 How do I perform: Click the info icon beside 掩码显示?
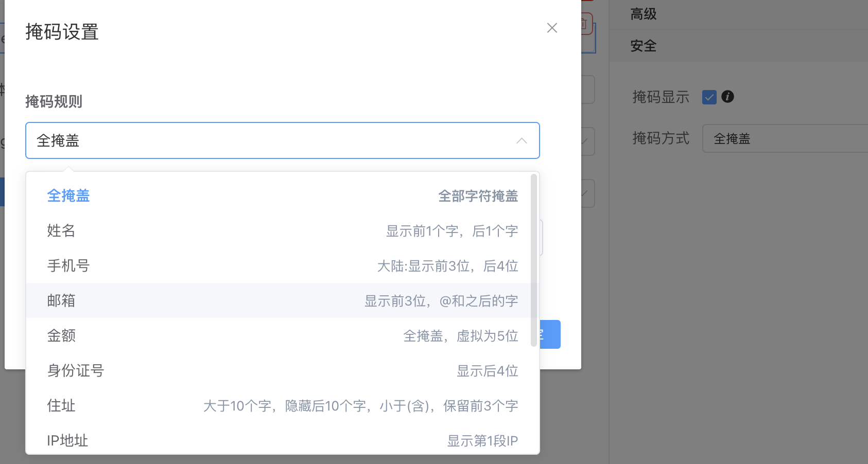727,97
